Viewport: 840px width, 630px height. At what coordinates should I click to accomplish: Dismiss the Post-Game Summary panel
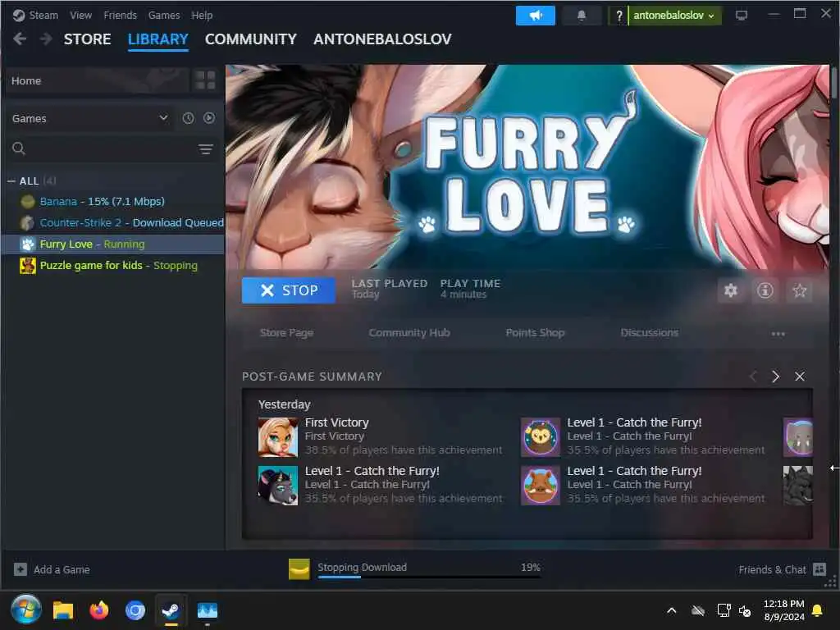(x=800, y=377)
